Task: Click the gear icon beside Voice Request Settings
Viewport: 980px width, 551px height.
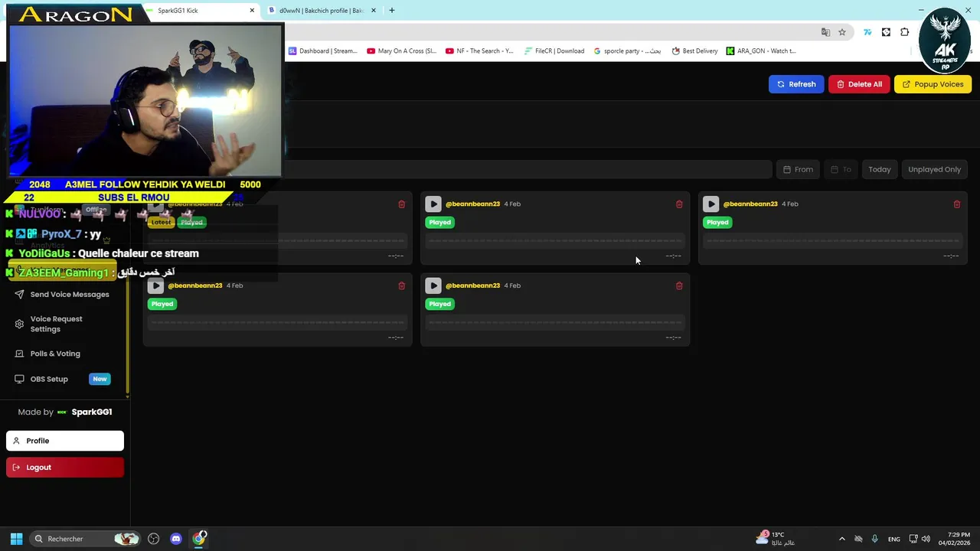Action: pos(19,324)
